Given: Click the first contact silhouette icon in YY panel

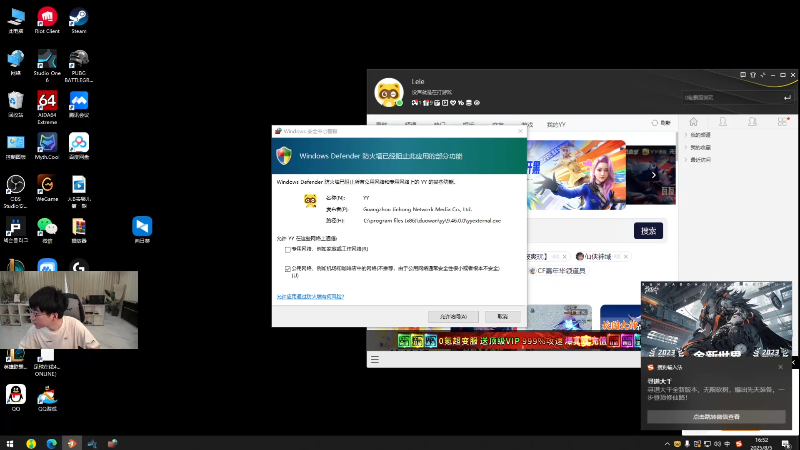Looking at the screenshot, I should 723,122.
